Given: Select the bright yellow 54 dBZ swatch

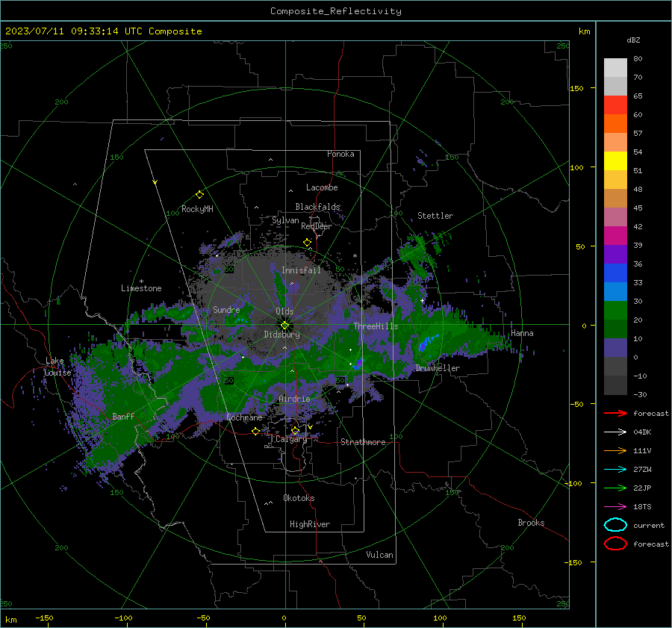Looking at the screenshot, I should tap(615, 161).
